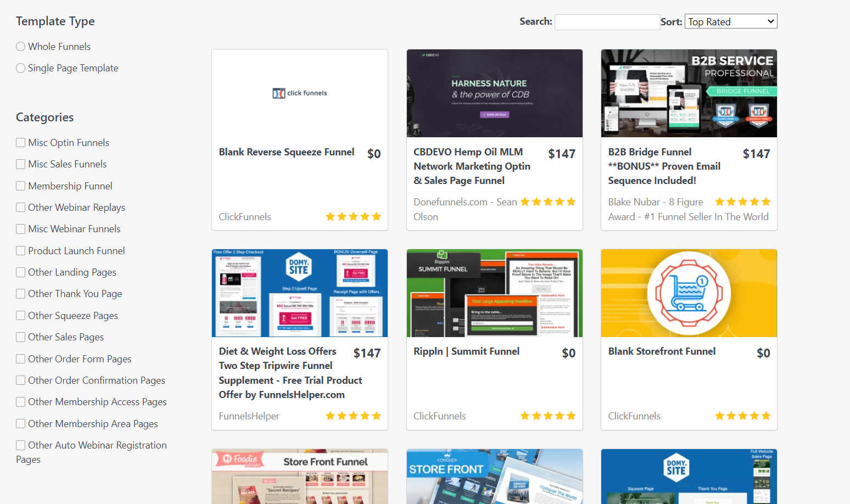This screenshot has width=850, height=504.
Task: Enable the Other Landing Pages filter
Action: click(21, 272)
